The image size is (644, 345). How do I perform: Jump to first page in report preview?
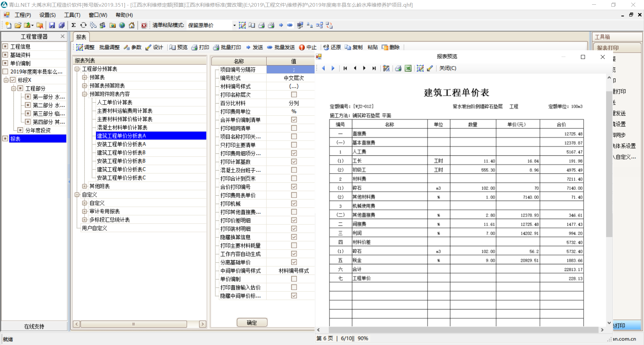pyautogui.click(x=345, y=68)
